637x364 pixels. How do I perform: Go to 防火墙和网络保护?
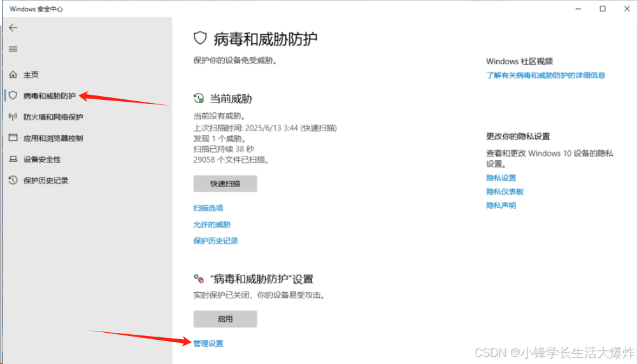(x=54, y=117)
